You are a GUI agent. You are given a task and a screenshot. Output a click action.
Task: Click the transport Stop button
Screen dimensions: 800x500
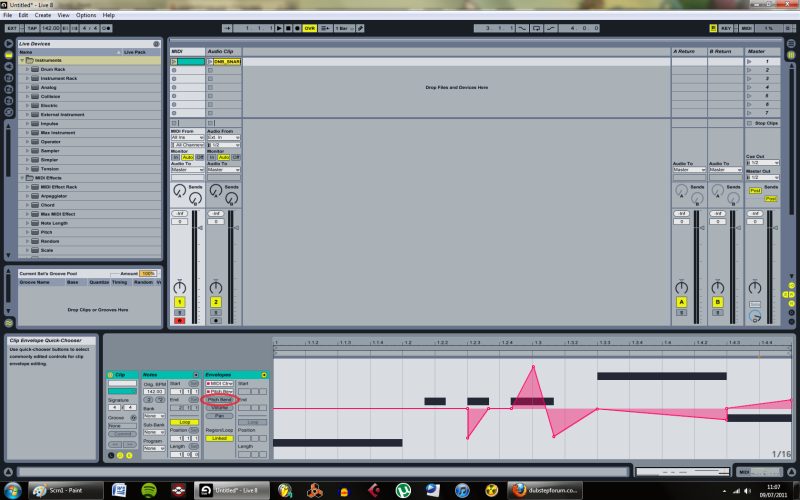[x=288, y=28]
